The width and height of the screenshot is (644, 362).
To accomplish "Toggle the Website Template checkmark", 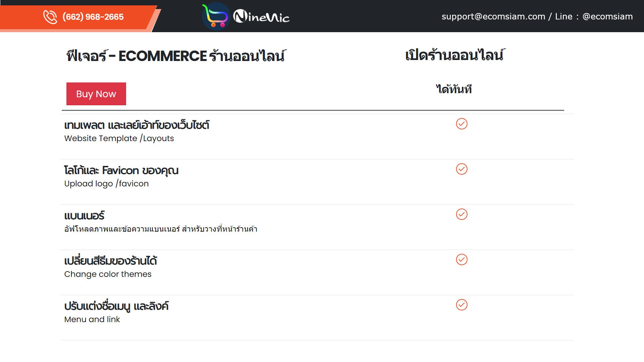I will (x=461, y=124).
